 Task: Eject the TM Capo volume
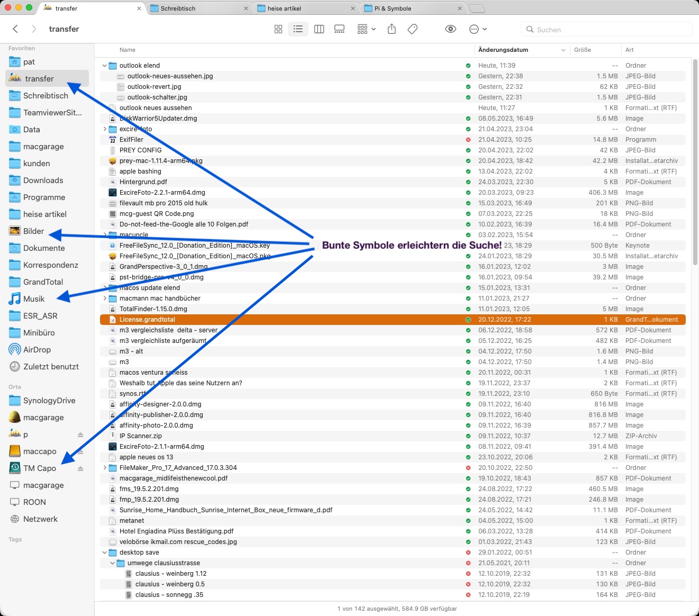pyautogui.click(x=80, y=468)
